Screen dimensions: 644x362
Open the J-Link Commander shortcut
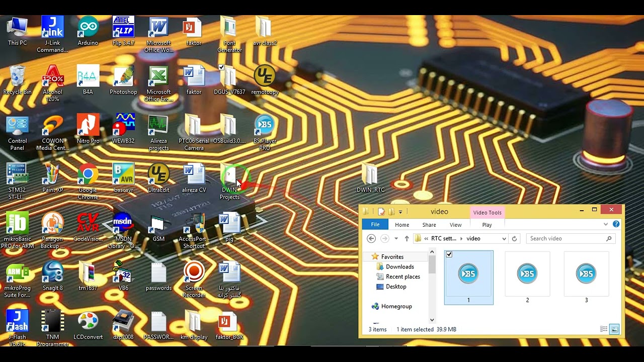pos(52,34)
